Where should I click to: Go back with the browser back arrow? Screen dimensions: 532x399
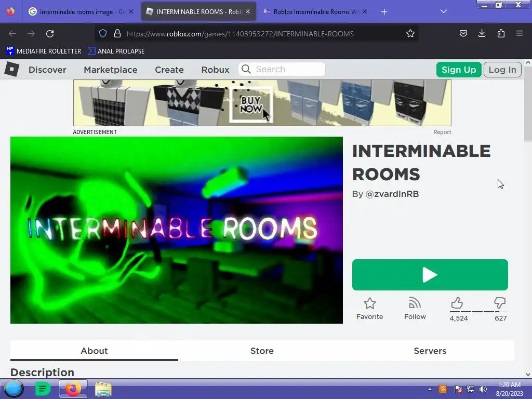(x=12, y=34)
